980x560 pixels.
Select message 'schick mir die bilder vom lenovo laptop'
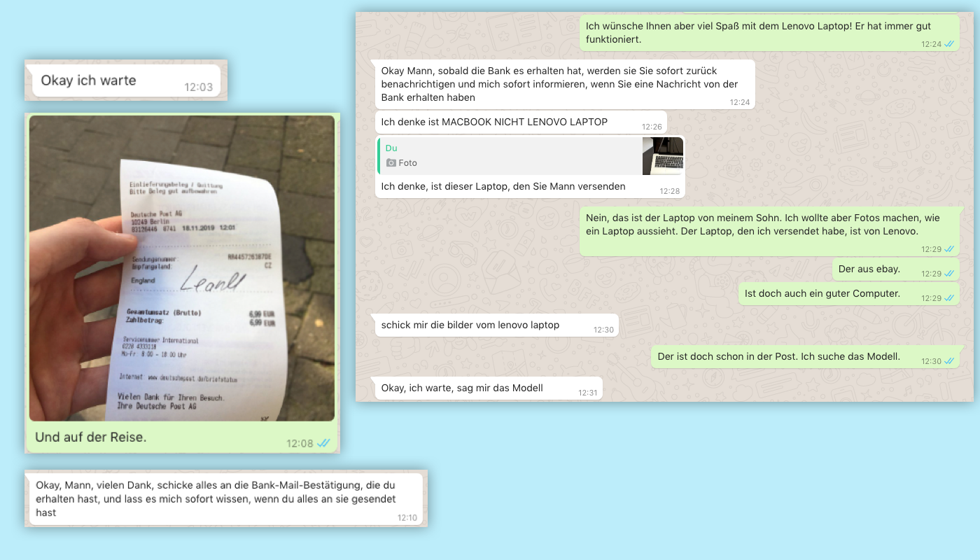coord(497,325)
